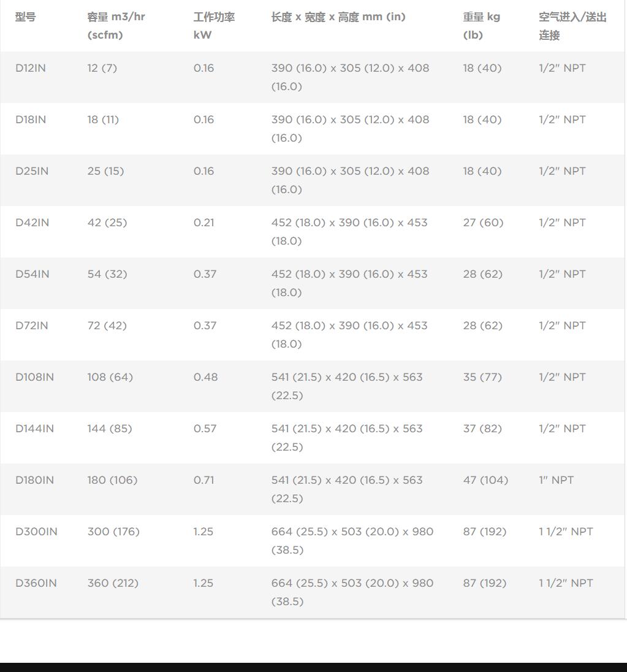Click the D360IN capacity value 360 (212)

(x=113, y=583)
